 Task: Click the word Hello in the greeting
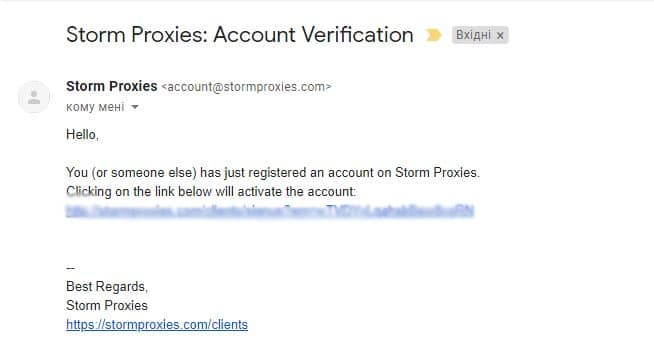pyautogui.click(x=81, y=135)
